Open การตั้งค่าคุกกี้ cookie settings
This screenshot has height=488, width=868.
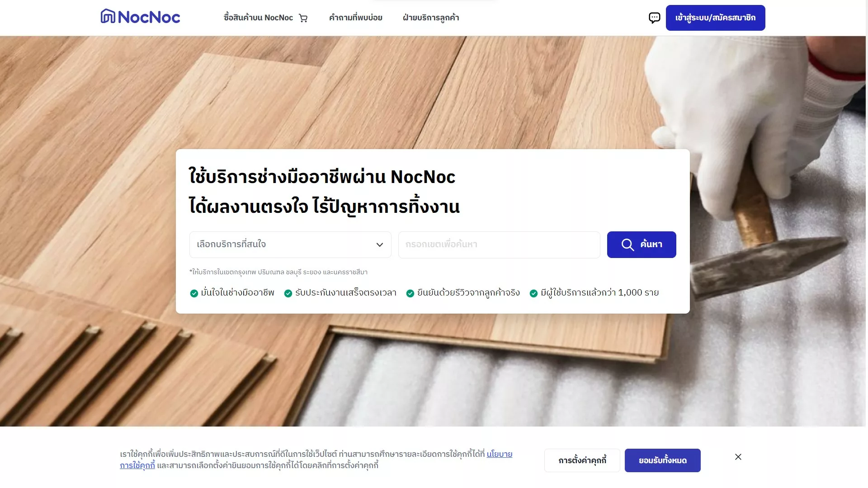[582, 460]
